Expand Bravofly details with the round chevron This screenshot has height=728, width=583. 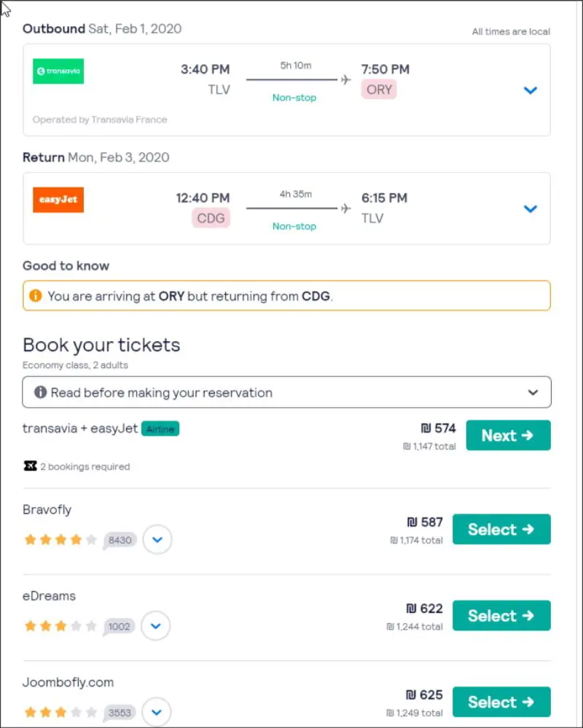point(157,540)
